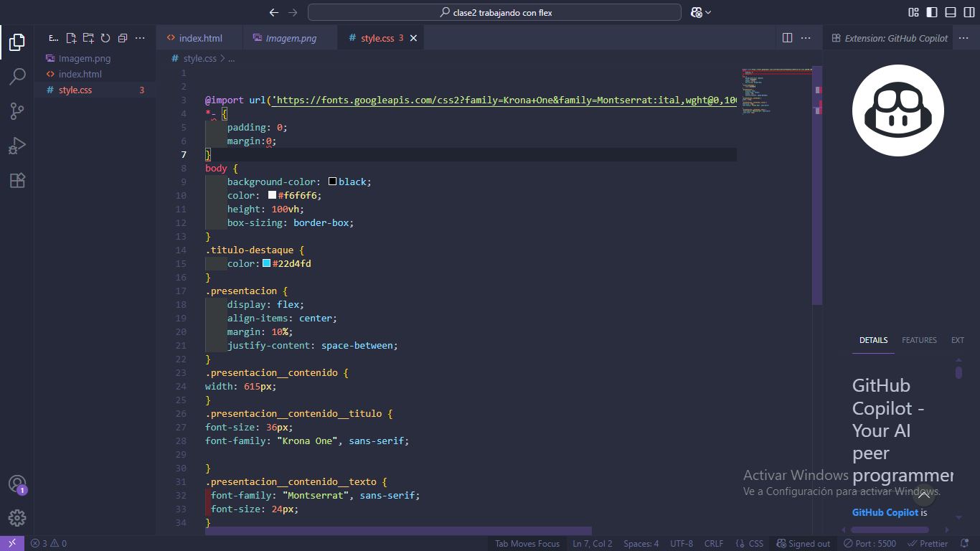The image size is (980, 551).
Task: Toggle the bottom panel visibility
Action: (x=951, y=12)
